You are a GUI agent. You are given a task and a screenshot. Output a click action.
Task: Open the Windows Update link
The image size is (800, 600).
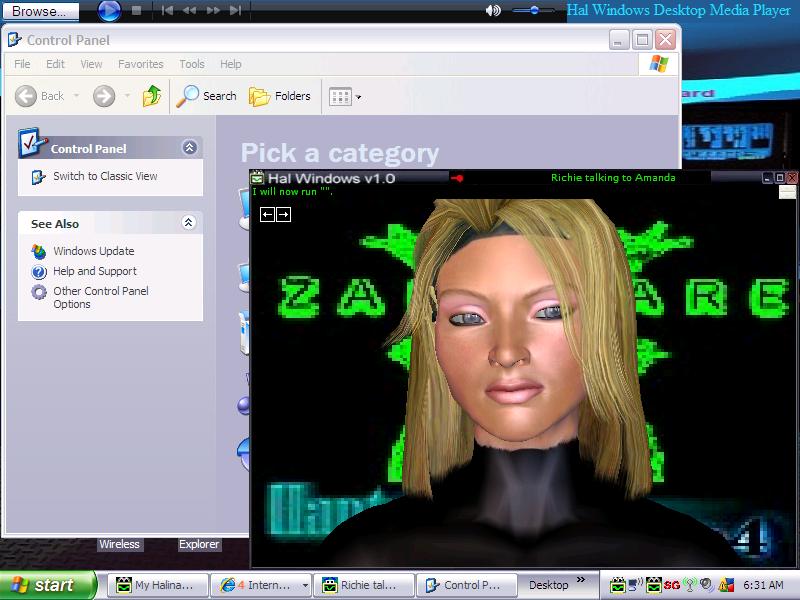pyautogui.click(x=94, y=251)
